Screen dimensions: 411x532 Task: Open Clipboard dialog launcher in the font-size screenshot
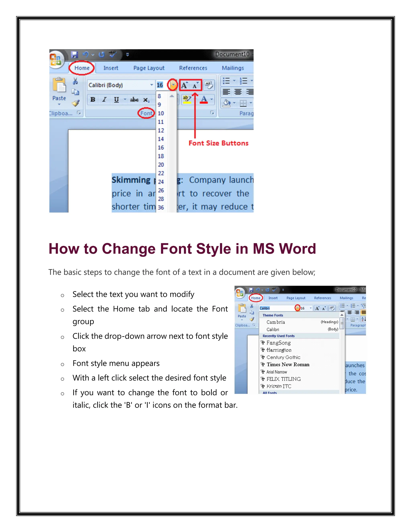[x=79, y=113]
